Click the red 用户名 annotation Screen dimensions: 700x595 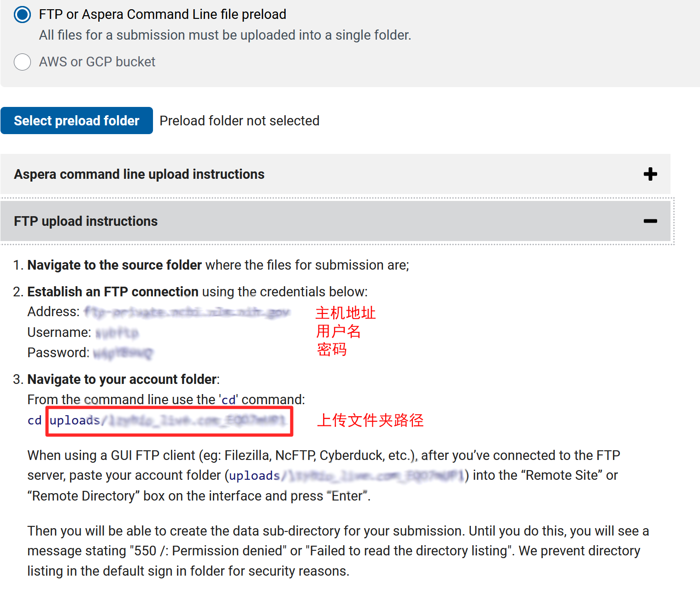[x=338, y=331]
